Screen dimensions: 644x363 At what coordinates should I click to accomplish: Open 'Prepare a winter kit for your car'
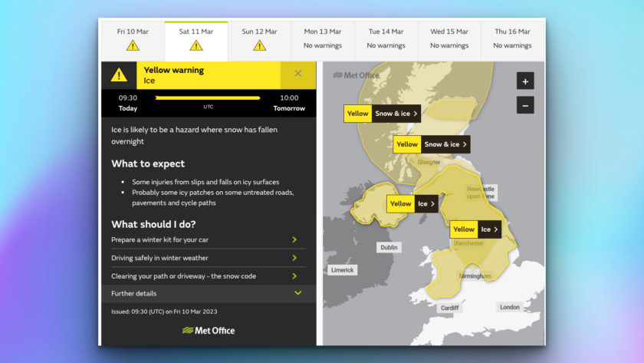209,239
